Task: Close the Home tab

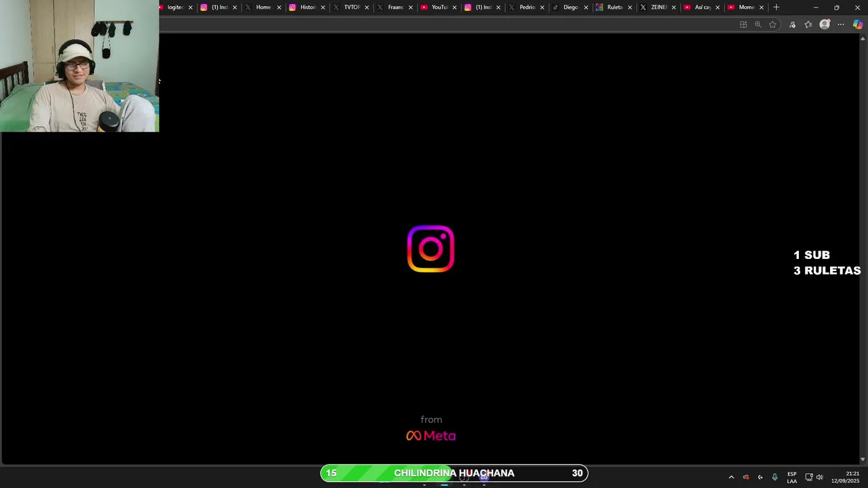Action: point(279,7)
